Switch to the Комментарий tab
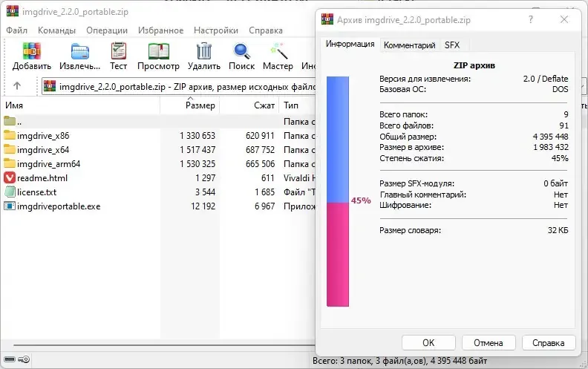The image size is (588, 369). (x=409, y=45)
